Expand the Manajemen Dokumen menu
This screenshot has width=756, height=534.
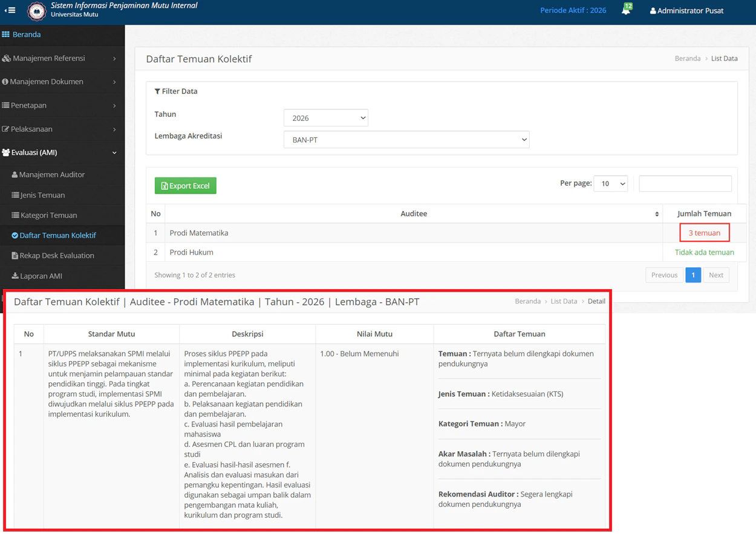tap(62, 82)
